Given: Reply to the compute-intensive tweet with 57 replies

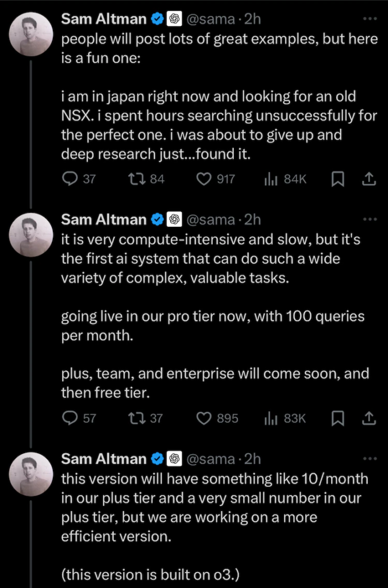Looking at the screenshot, I should point(70,419).
